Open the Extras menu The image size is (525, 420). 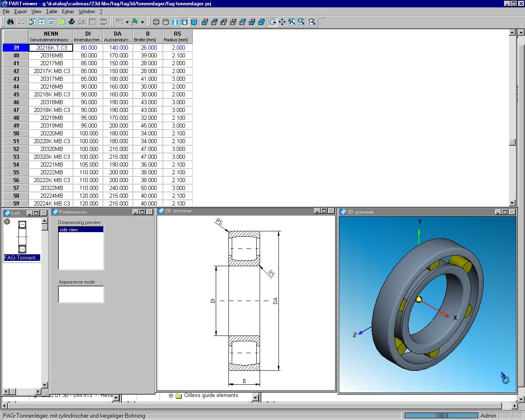[x=68, y=11]
